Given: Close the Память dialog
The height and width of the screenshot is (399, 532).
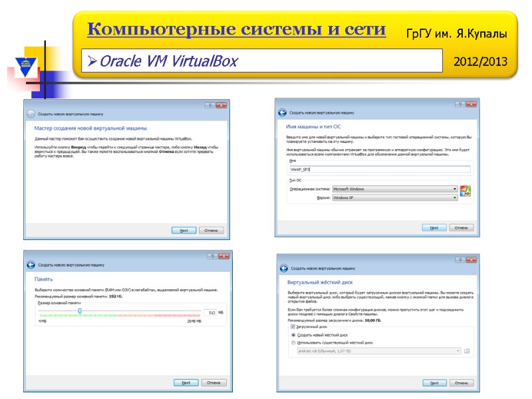Looking at the screenshot, I should pos(224,257).
